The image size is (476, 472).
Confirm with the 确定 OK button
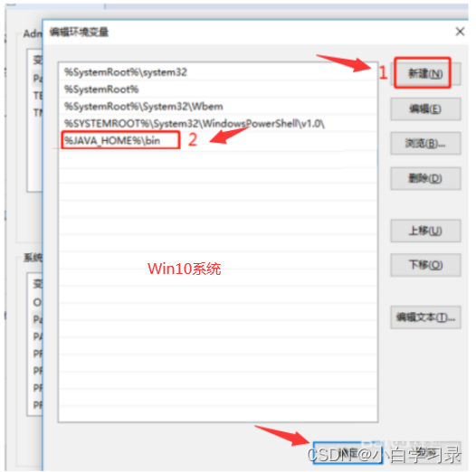point(347,453)
